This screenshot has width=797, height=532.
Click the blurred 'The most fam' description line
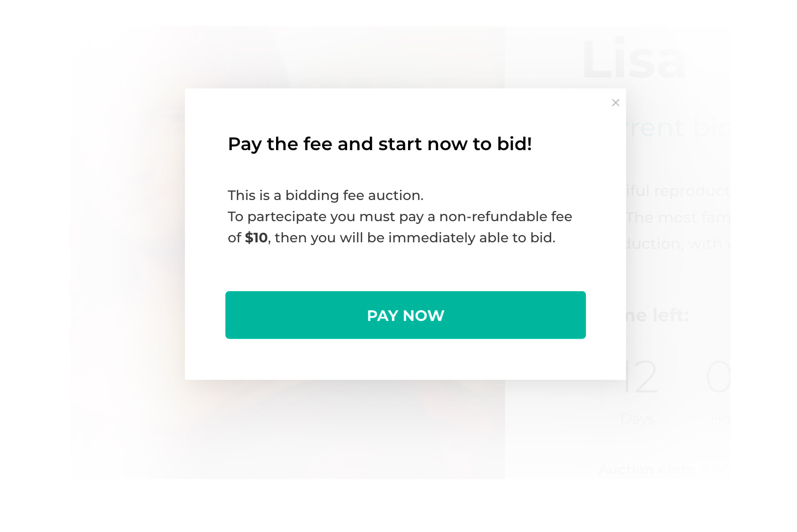pyautogui.click(x=678, y=218)
